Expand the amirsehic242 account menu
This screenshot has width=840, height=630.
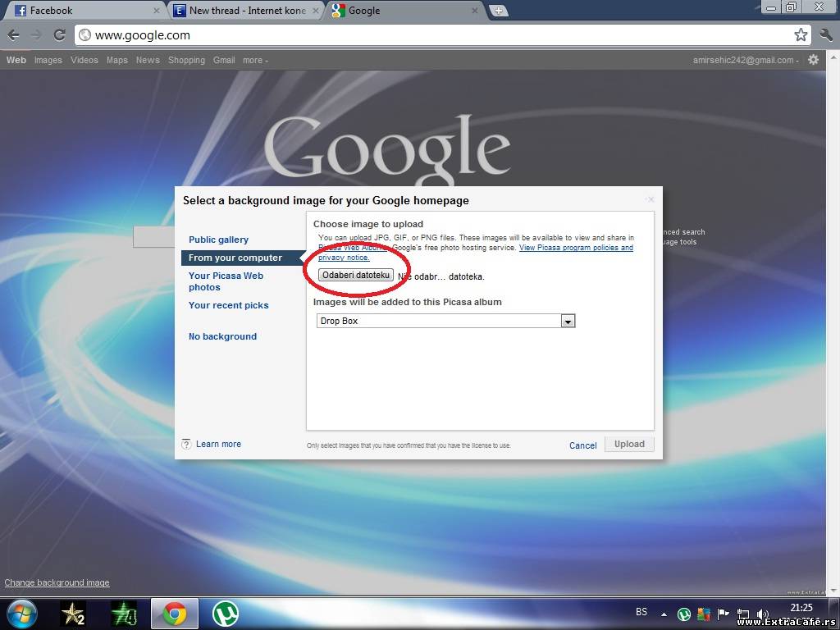[x=746, y=60]
